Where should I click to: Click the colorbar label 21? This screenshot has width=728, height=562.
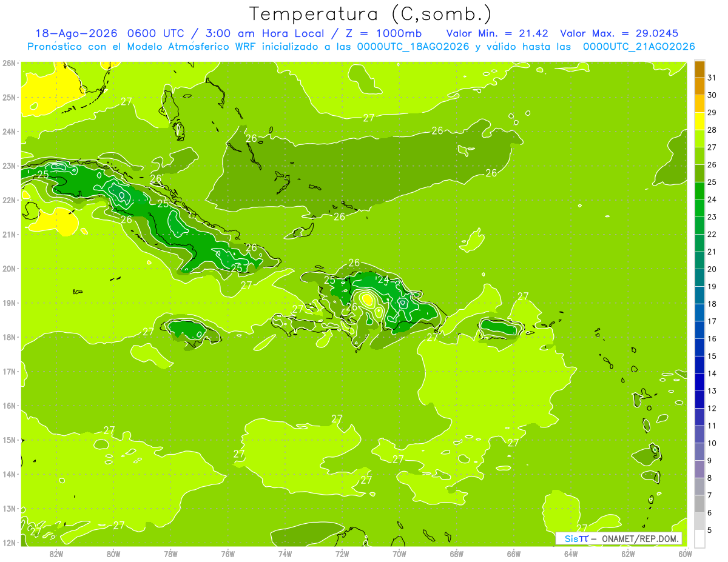click(x=712, y=252)
